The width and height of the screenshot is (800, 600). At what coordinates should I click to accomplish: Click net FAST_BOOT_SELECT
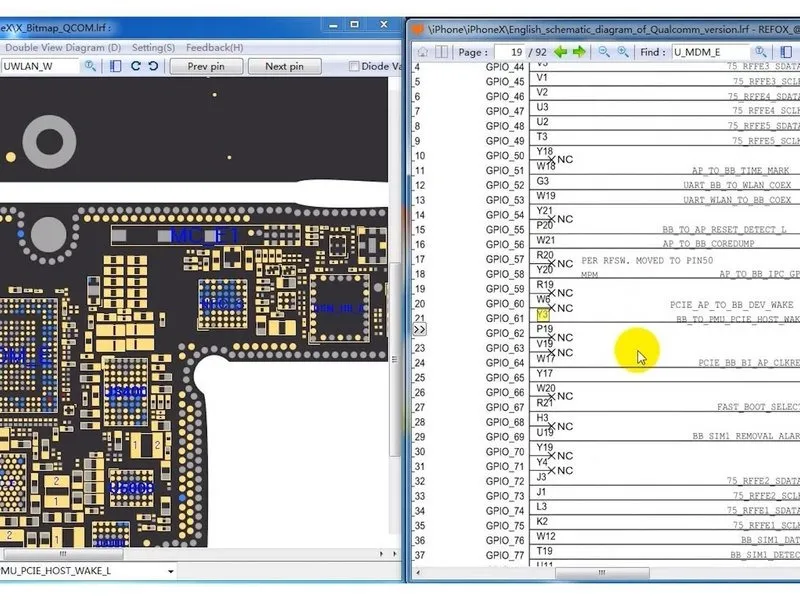point(758,407)
